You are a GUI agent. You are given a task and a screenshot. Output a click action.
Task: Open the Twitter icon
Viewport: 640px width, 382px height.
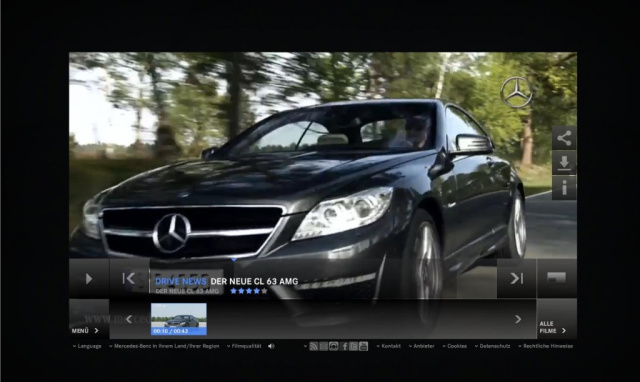354,346
